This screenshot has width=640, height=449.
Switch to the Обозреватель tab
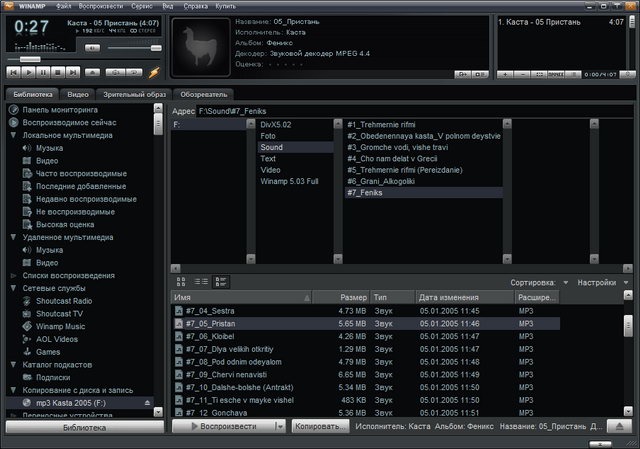[x=204, y=94]
